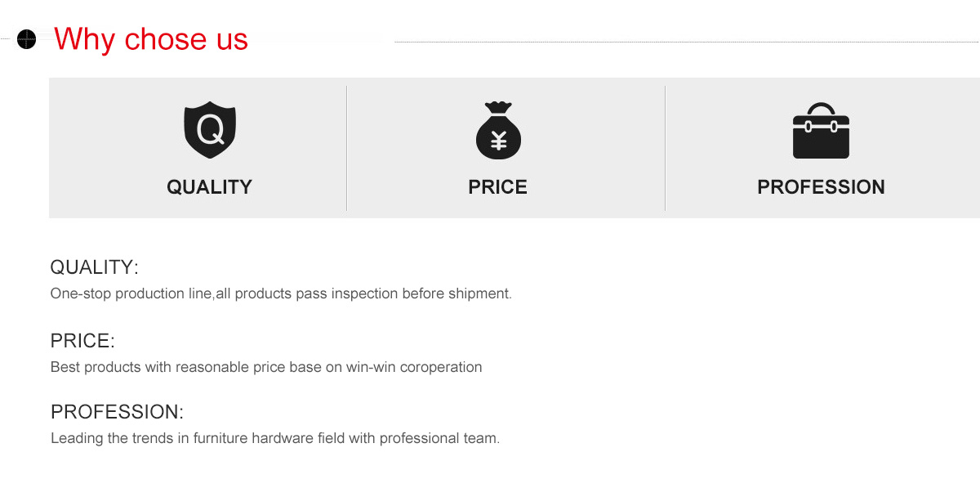
Task: Click the briefcase handle at top
Action: (821, 110)
